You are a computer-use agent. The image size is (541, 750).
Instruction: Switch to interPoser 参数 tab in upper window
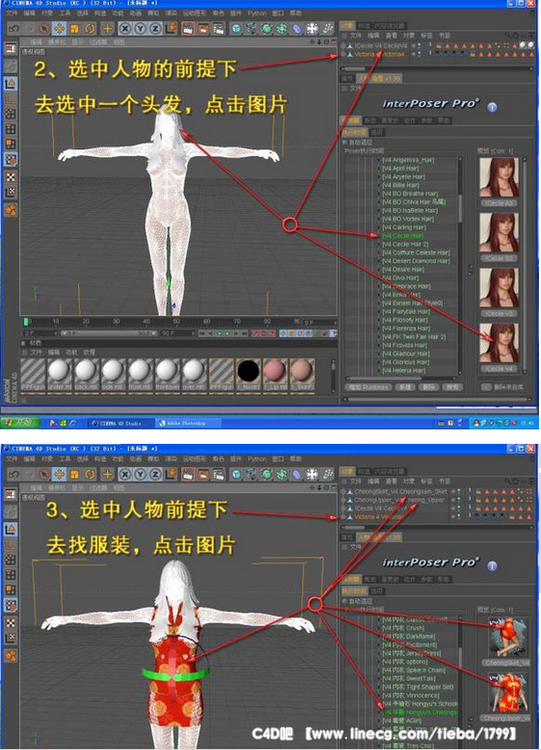[x=426, y=120]
